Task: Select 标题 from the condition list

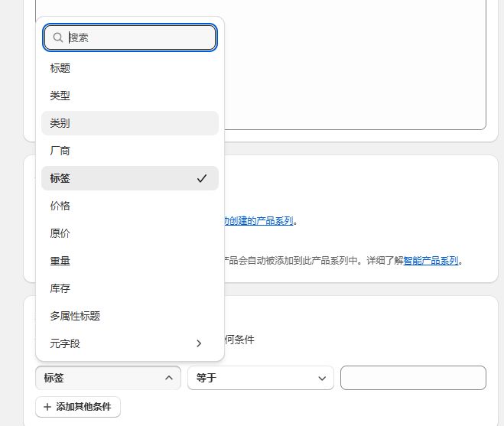Action: (x=130, y=68)
